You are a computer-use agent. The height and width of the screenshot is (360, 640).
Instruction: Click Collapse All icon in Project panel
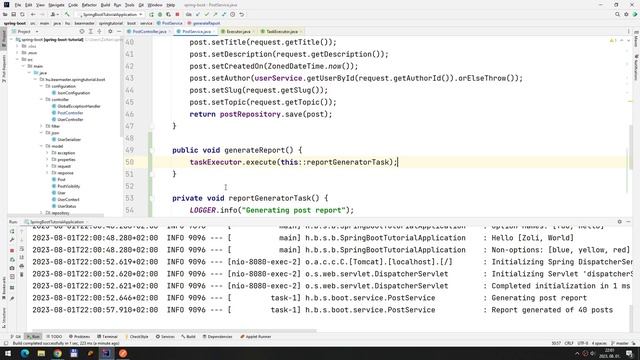99,31
